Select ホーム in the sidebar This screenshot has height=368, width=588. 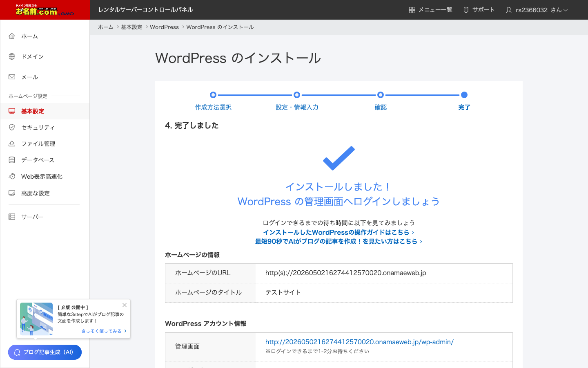45,36
